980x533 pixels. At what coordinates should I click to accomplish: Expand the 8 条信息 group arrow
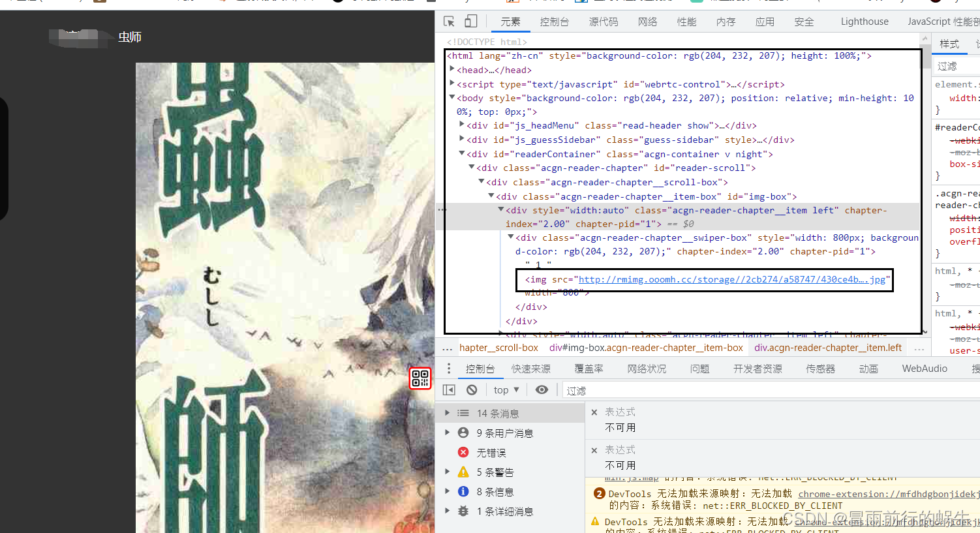click(447, 491)
